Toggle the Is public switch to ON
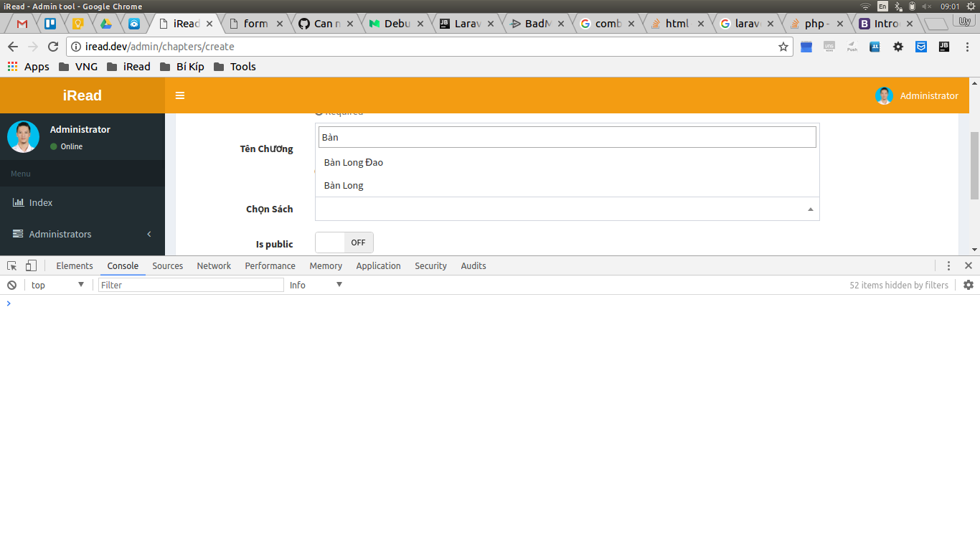Viewport: 980px width, 551px height. 344,242
